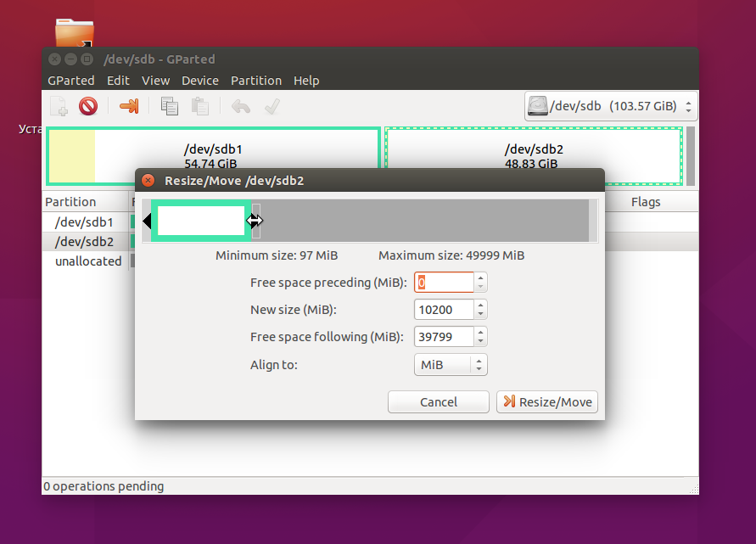Click the Apply all operations checkmark
The height and width of the screenshot is (544, 756).
click(272, 106)
